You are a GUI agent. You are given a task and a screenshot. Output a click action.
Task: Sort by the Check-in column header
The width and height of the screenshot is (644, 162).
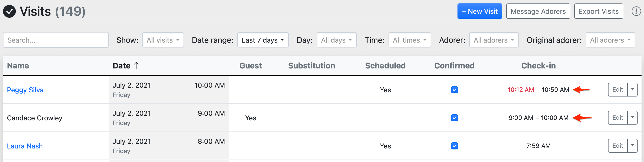point(538,65)
